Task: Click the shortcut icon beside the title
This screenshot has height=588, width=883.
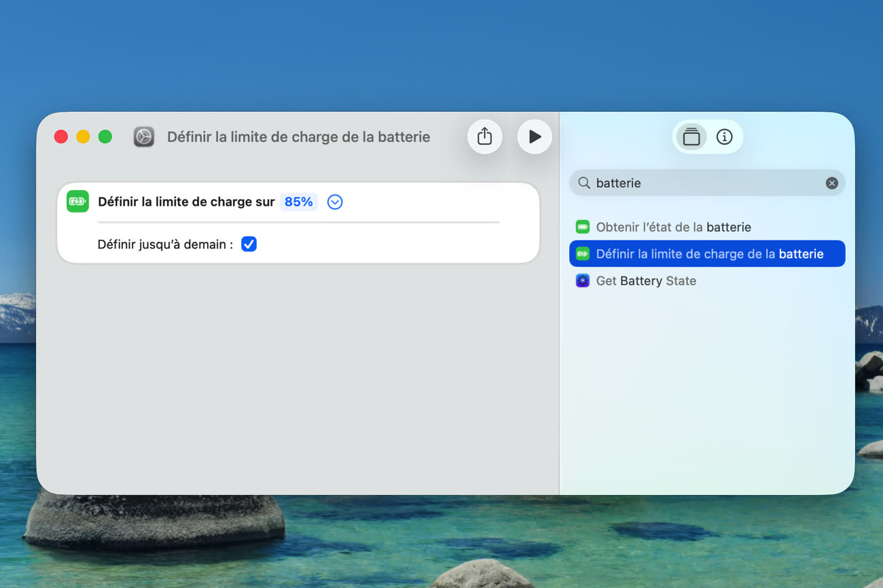Action: [x=144, y=137]
